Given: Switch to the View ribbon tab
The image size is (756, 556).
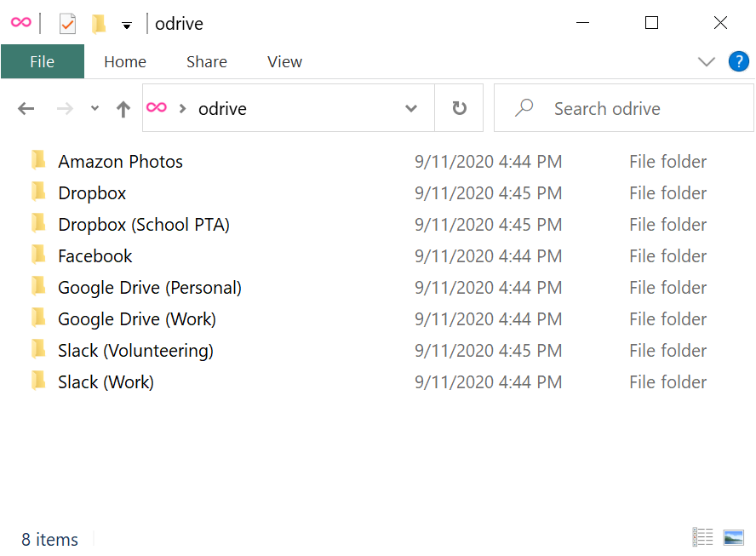Looking at the screenshot, I should coord(284,61).
